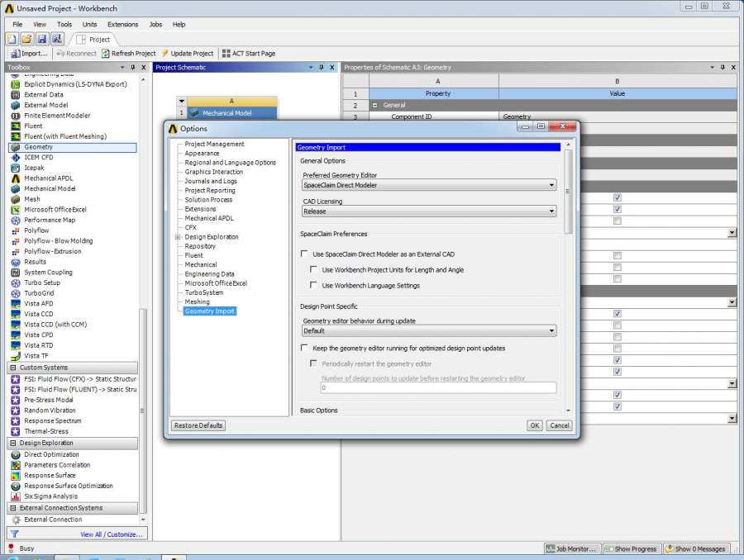
Task: Select Polyflow icon in Toolbox
Action: tap(16, 230)
